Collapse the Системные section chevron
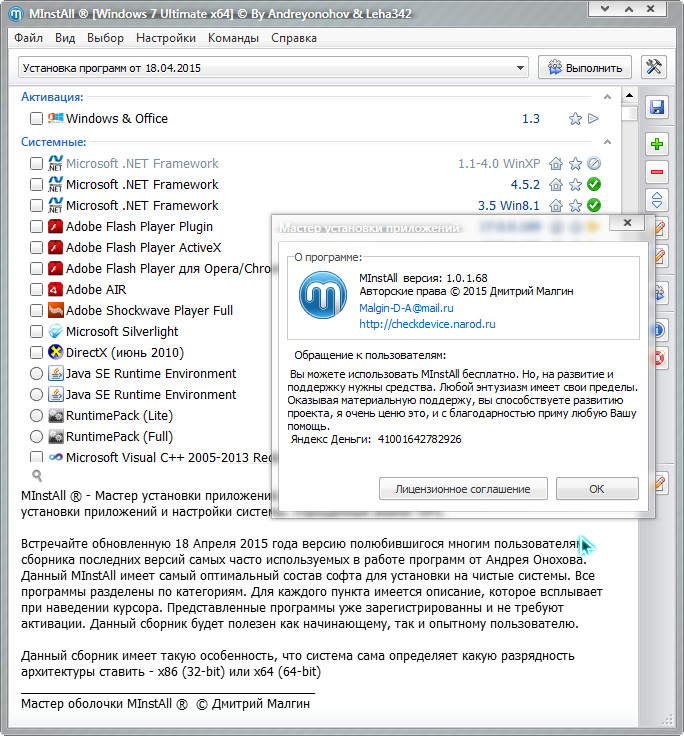 607,142
